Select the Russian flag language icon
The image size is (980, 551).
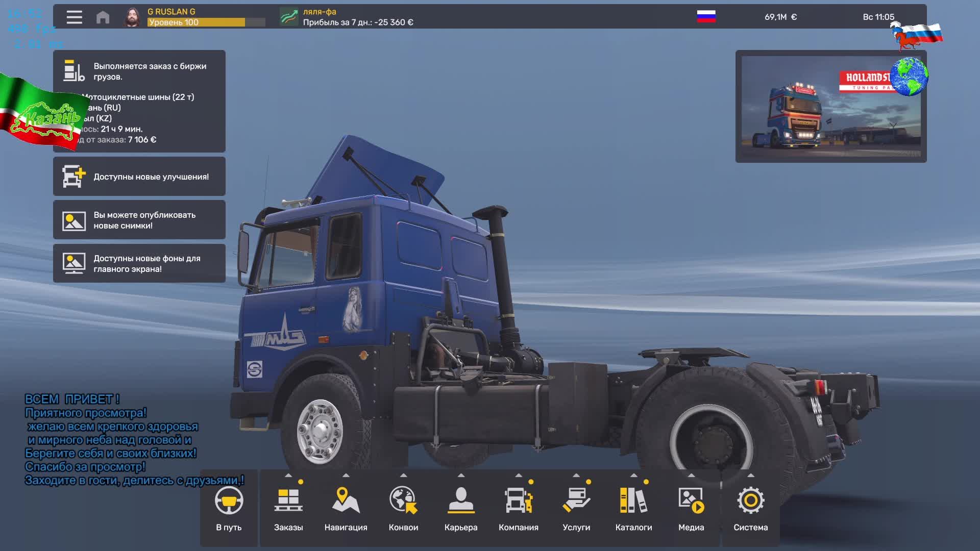pyautogui.click(x=706, y=17)
